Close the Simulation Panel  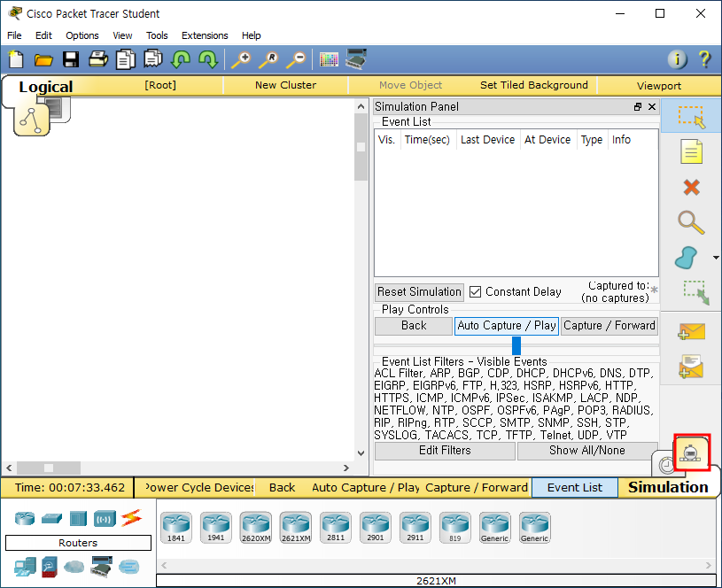click(x=652, y=107)
